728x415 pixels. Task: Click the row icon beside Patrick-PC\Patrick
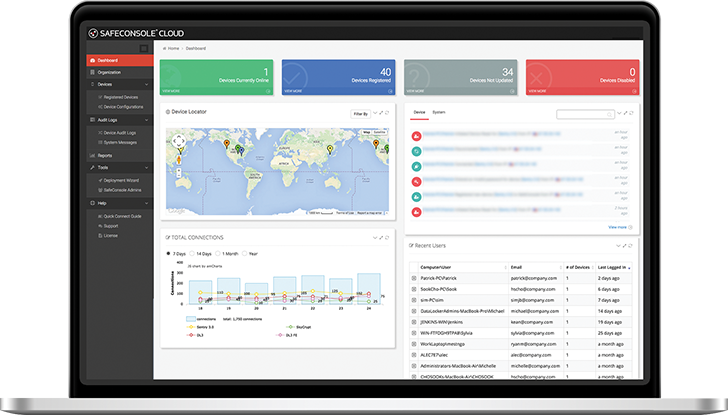tap(414, 277)
